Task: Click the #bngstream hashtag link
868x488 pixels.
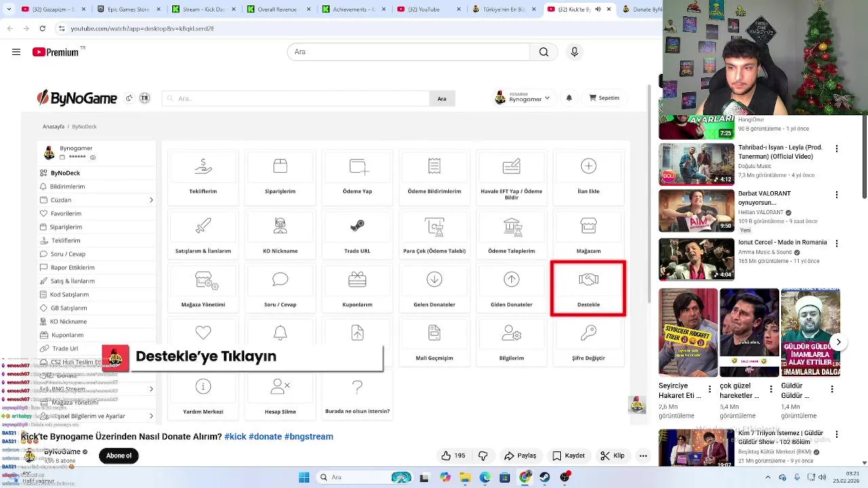Action: 309,436
